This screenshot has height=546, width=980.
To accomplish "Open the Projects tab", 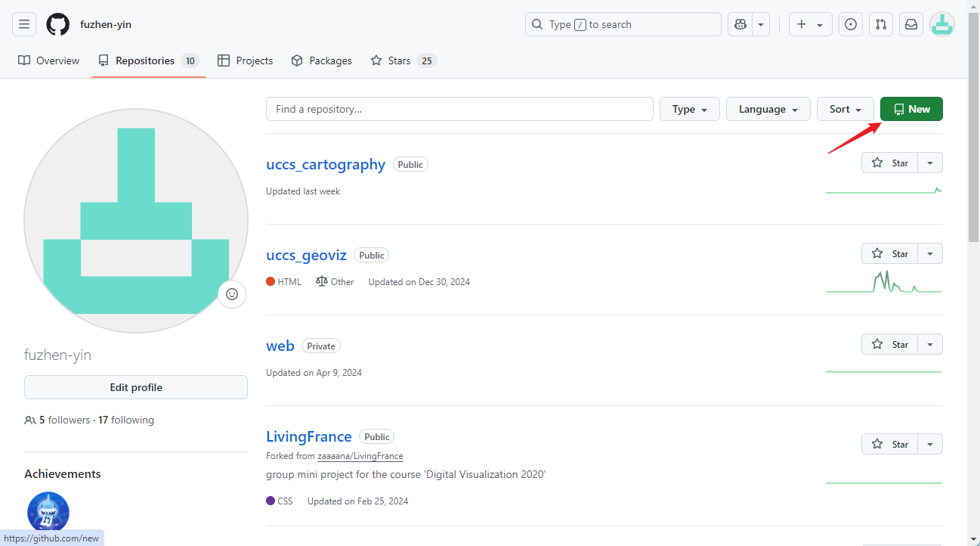I will pyautogui.click(x=246, y=60).
